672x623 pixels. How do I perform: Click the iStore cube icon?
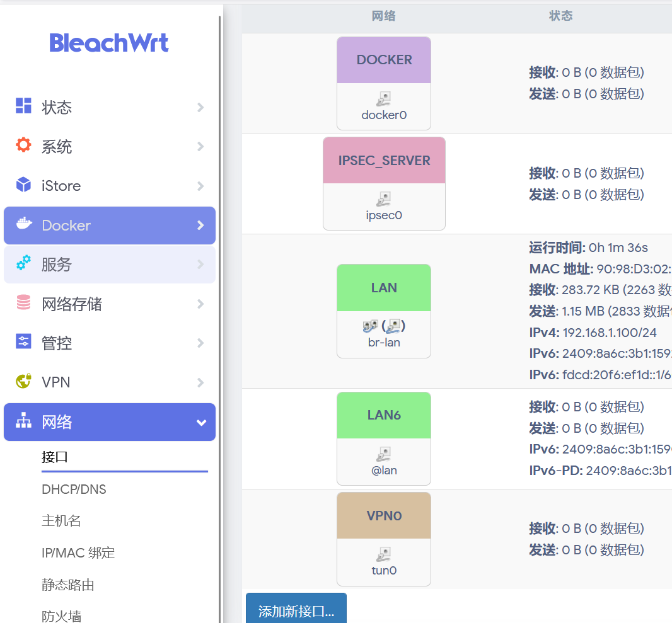click(23, 185)
